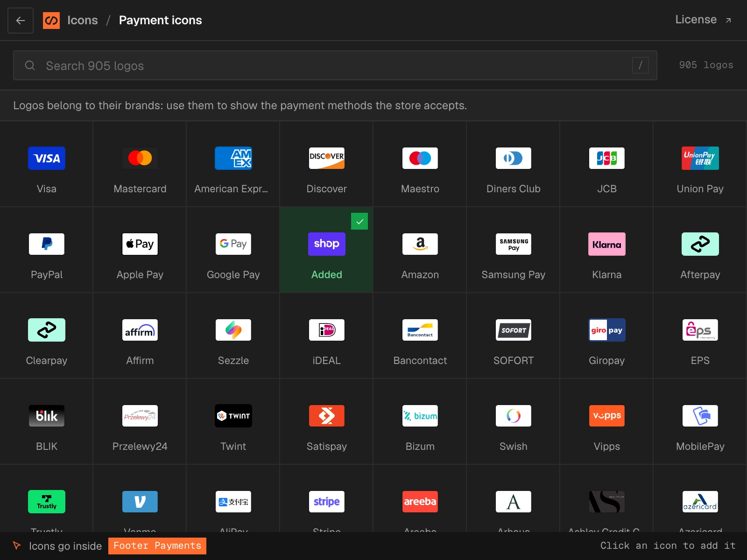Viewport: 747px width, 560px height.
Task: Focus the Search 905 logos field
Action: coord(335,65)
